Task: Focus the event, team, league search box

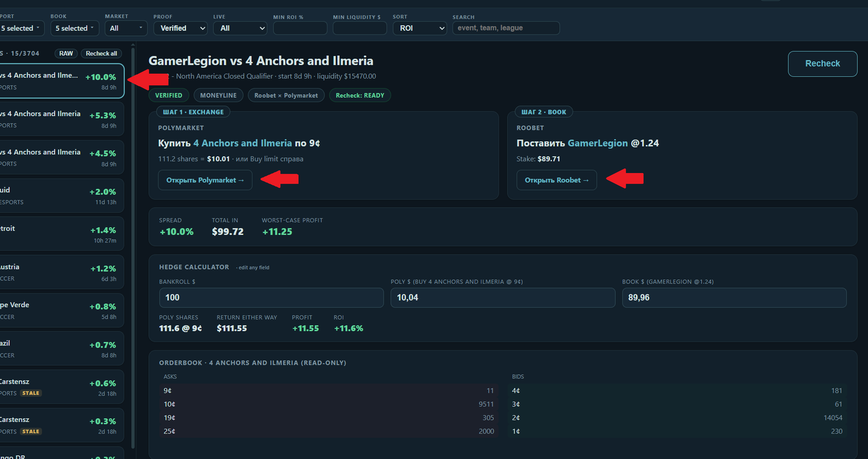Action: 506,28
